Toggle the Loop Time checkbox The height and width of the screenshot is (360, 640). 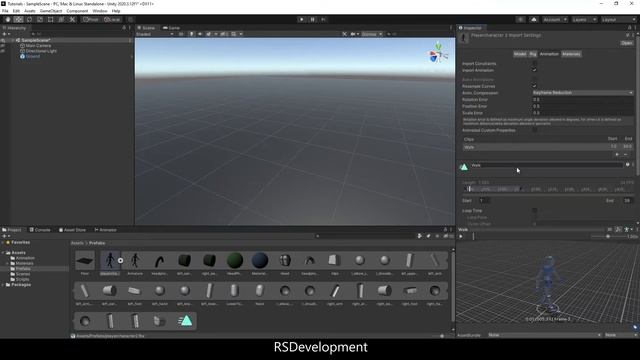(534, 211)
